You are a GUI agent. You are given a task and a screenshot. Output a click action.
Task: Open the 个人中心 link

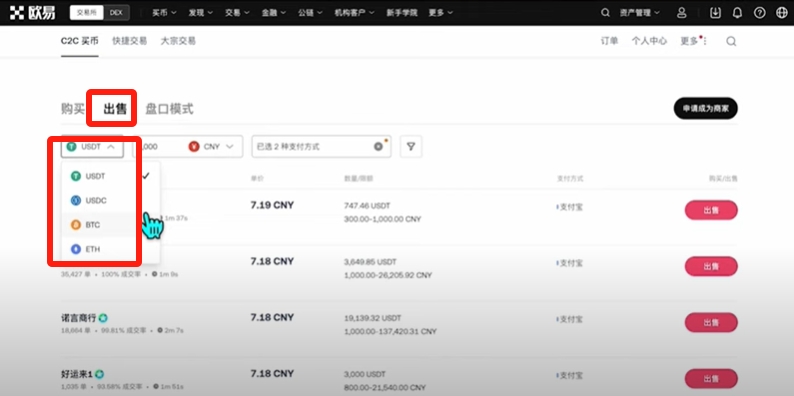pyautogui.click(x=649, y=41)
